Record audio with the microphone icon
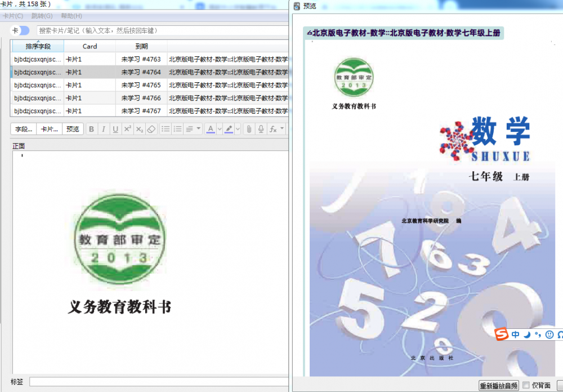The height and width of the screenshot is (392, 563). click(261, 129)
